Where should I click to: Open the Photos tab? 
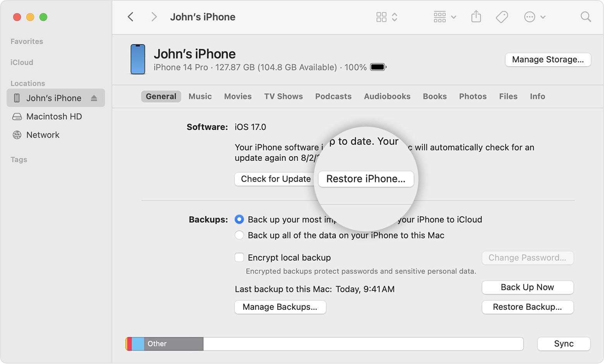472,96
